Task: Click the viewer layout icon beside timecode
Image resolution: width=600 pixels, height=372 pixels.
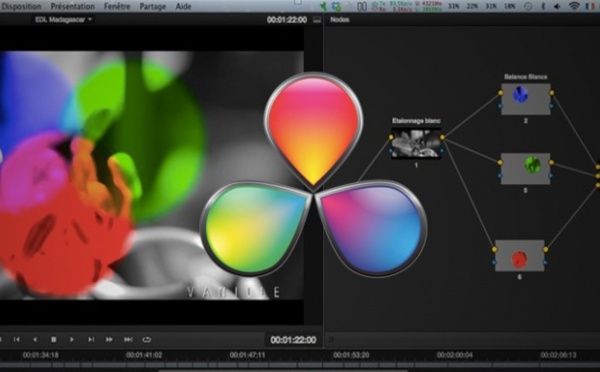Action: point(317,20)
